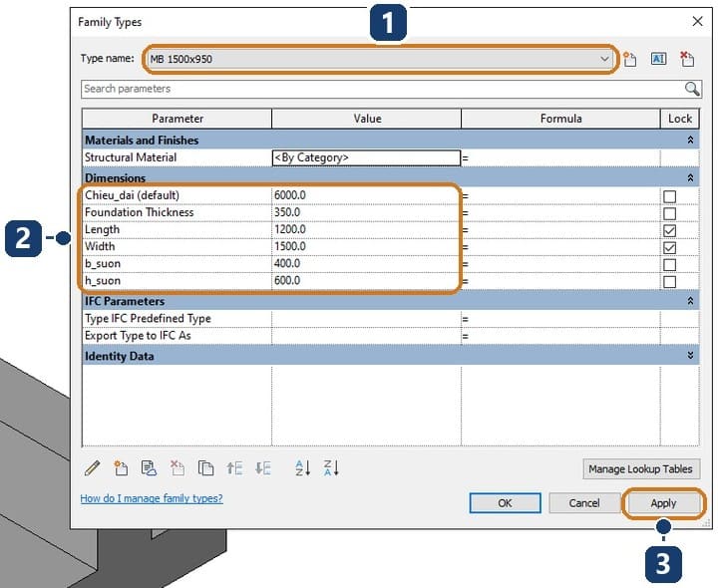
Task: Collapse the Materials and Finishes group
Action: (x=690, y=140)
